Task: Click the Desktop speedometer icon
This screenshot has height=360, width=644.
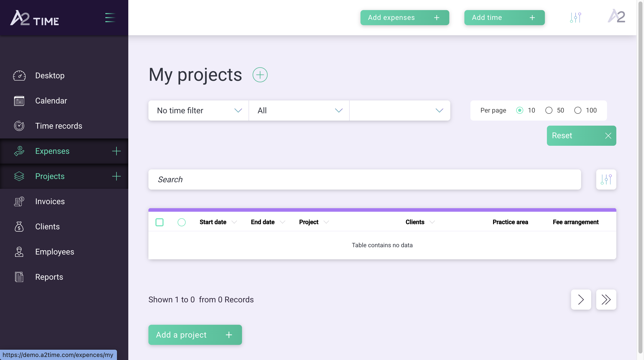Action: tap(19, 76)
